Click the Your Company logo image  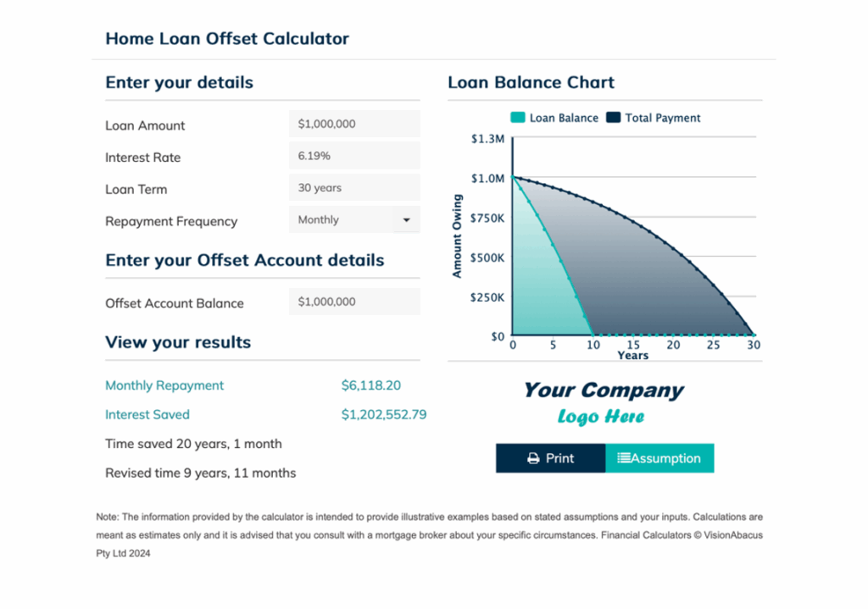pos(603,402)
